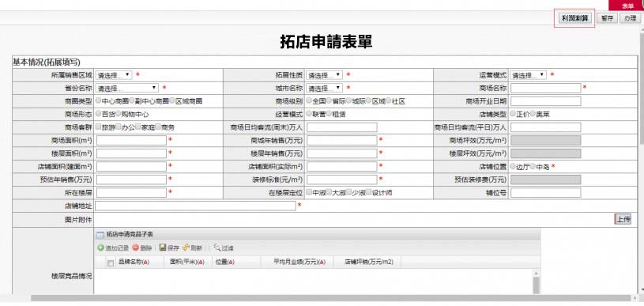Click the red 删除 delete icon

point(136,248)
